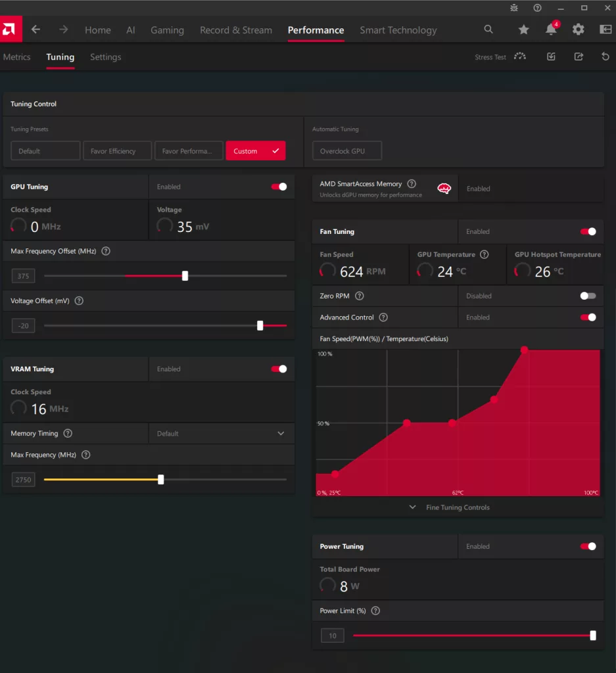Select the lowest fan curve point
616x673 pixels.
tap(335, 474)
